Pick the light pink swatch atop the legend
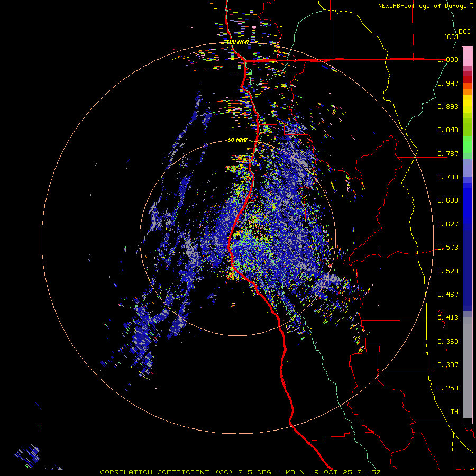The width and height of the screenshot is (476, 476). (x=467, y=56)
